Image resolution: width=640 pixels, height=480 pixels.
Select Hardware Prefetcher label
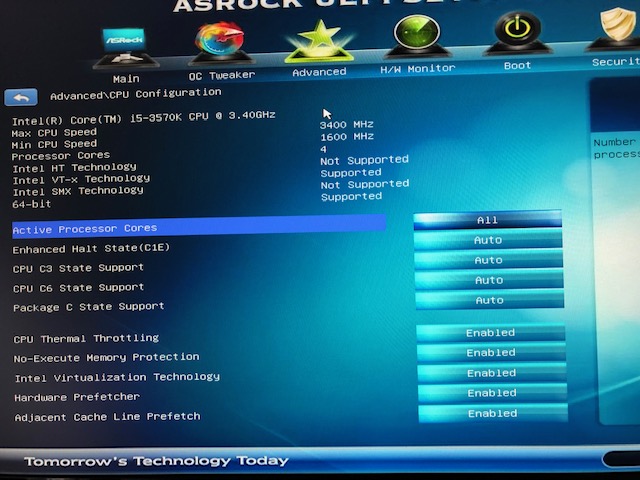[x=77, y=397]
